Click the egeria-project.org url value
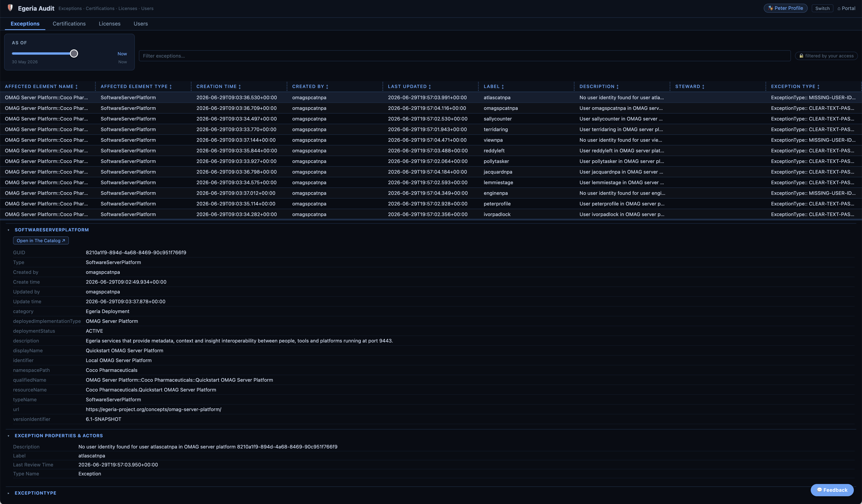Viewport: 862px width, 504px height. (x=154, y=409)
